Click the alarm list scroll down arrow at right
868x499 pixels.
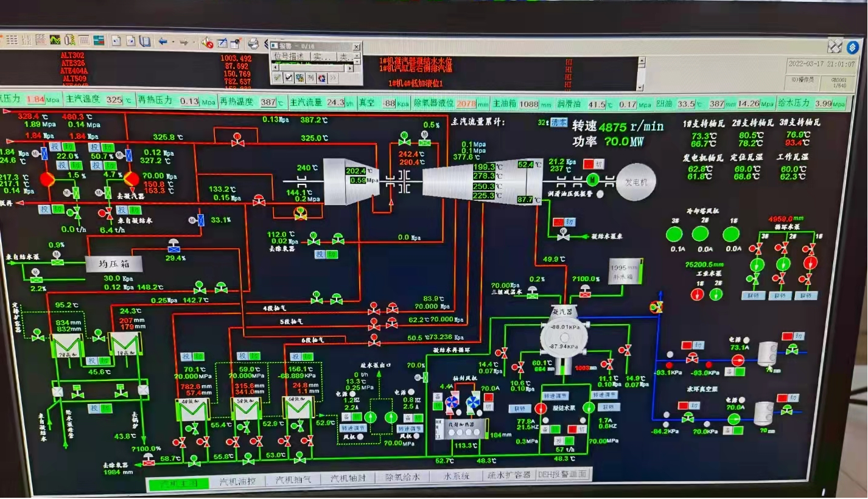pos(640,88)
